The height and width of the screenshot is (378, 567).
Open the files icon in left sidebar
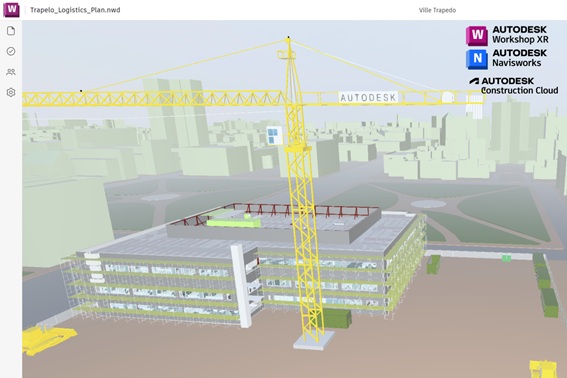11,31
